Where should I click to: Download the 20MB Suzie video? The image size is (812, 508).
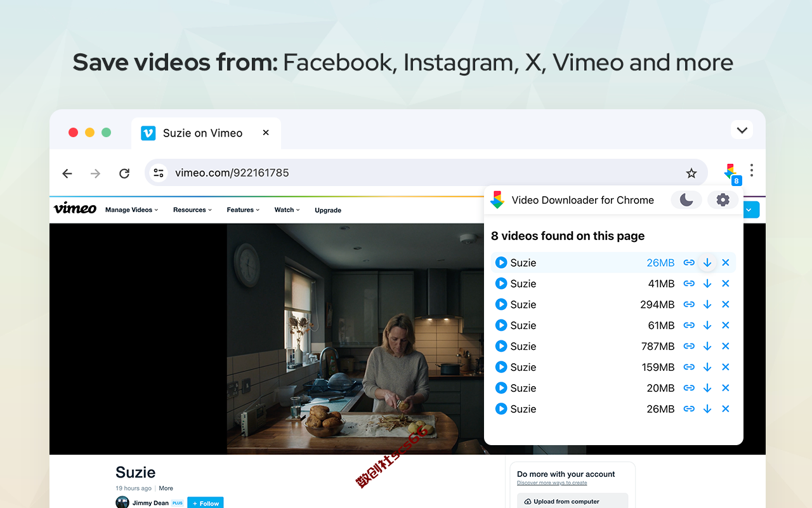707,389
